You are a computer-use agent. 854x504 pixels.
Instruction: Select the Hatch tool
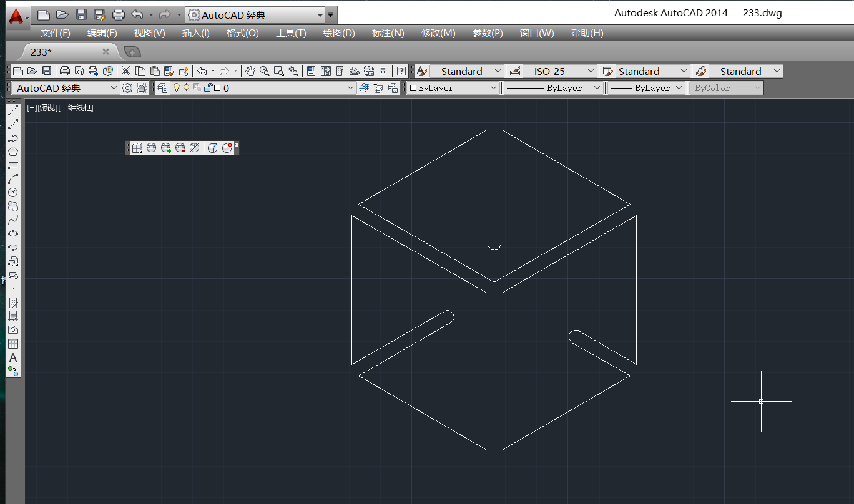(x=13, y=303)
